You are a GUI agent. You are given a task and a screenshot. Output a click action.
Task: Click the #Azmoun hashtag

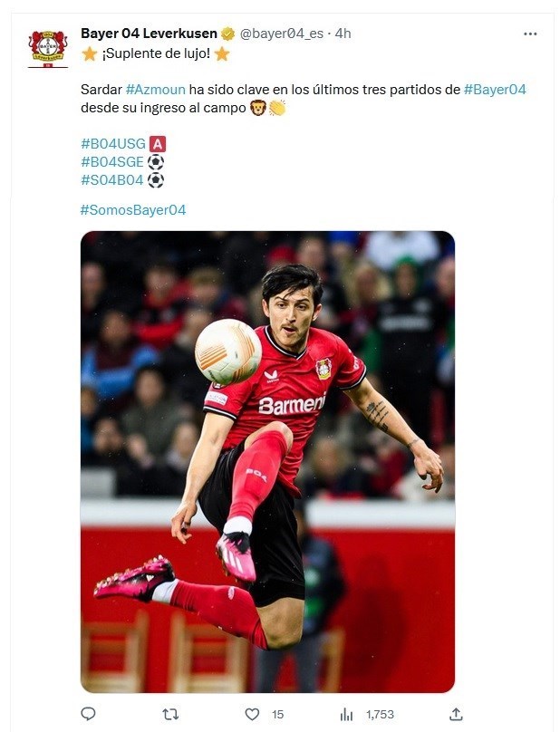[x=156, y=89]
